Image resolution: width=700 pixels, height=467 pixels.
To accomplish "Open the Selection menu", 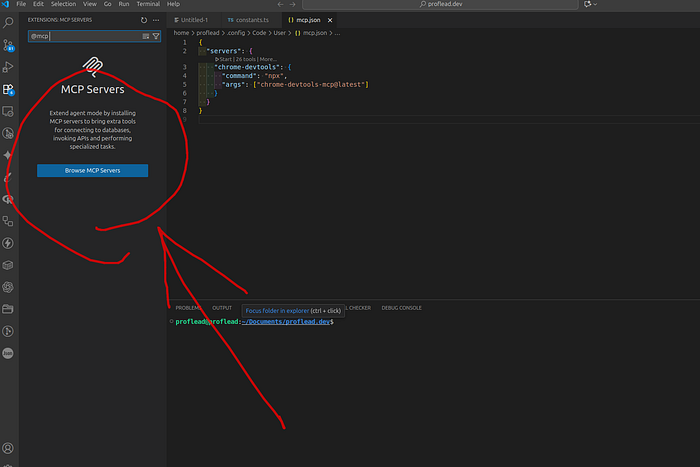I will pos(63,4).
